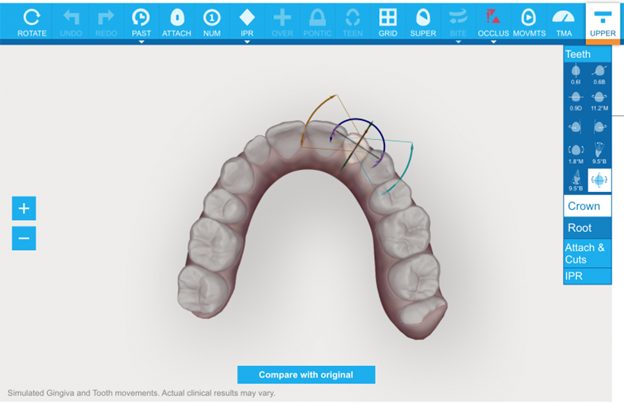This screenshot has height=404, width=624.
Task: Zoom out with the minus button
Action: [24, 238]
